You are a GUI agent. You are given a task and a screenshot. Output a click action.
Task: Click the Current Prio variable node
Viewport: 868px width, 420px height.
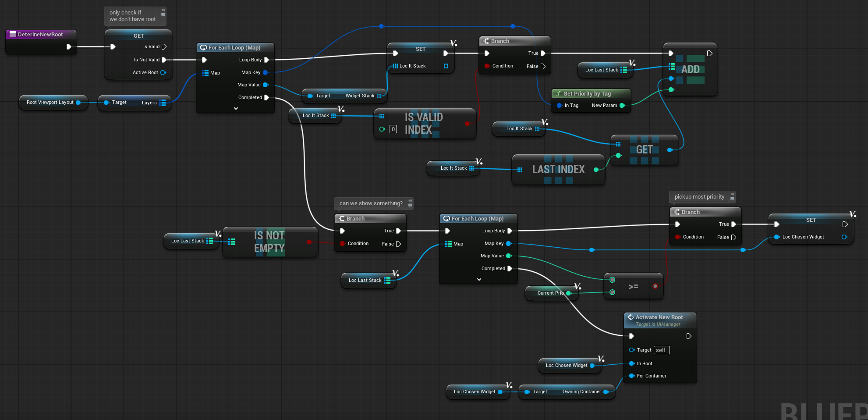point(550,293)
